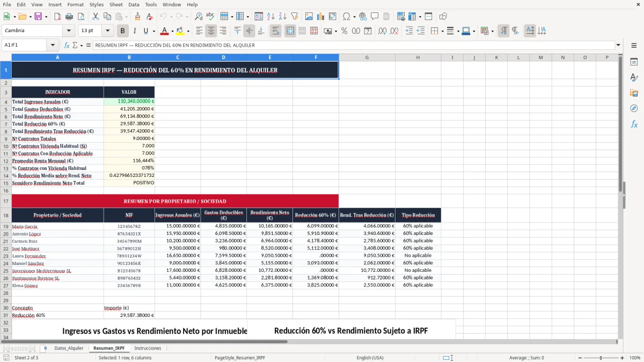Image resolution: width=644 pixels, height=362 pixels.
Task: Click the 100% zoom level
Action: (634, 358)
